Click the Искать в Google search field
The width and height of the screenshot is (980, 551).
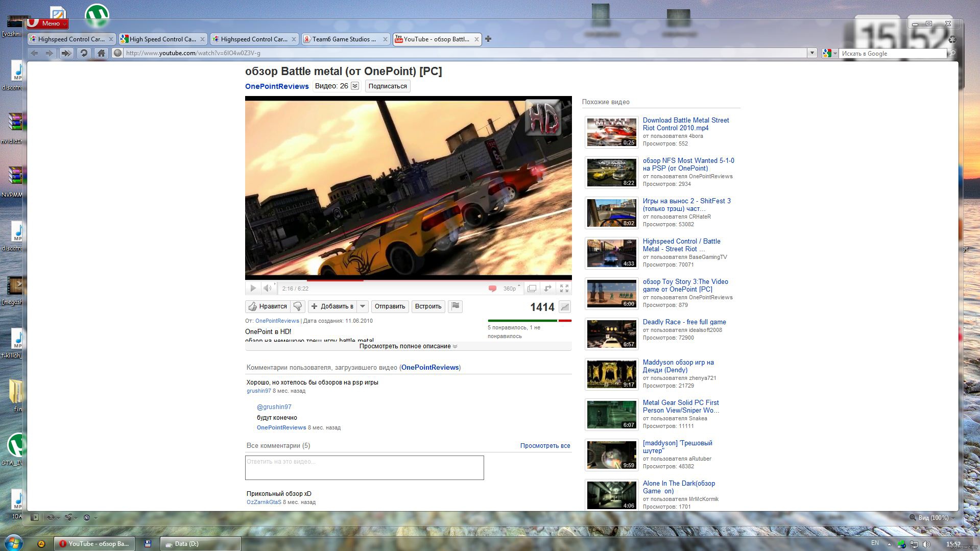click(x=893, y=53)
